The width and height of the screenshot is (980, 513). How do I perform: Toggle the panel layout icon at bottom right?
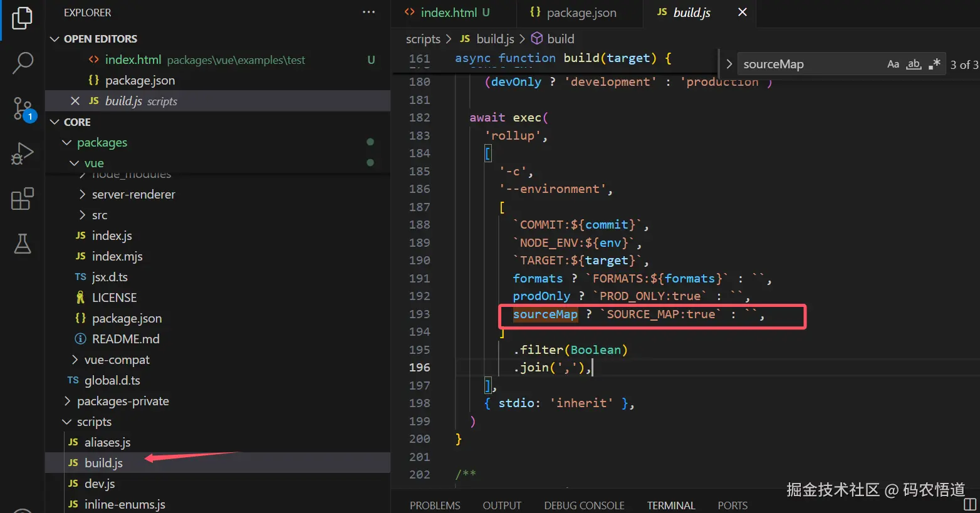pos(970,504)
